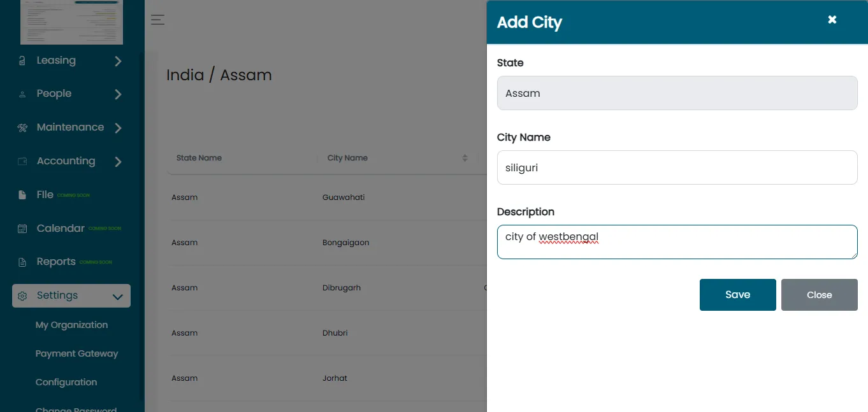Expand the Maintenance menu chevron
Screen dimensions: 868x412
point(118,128)
